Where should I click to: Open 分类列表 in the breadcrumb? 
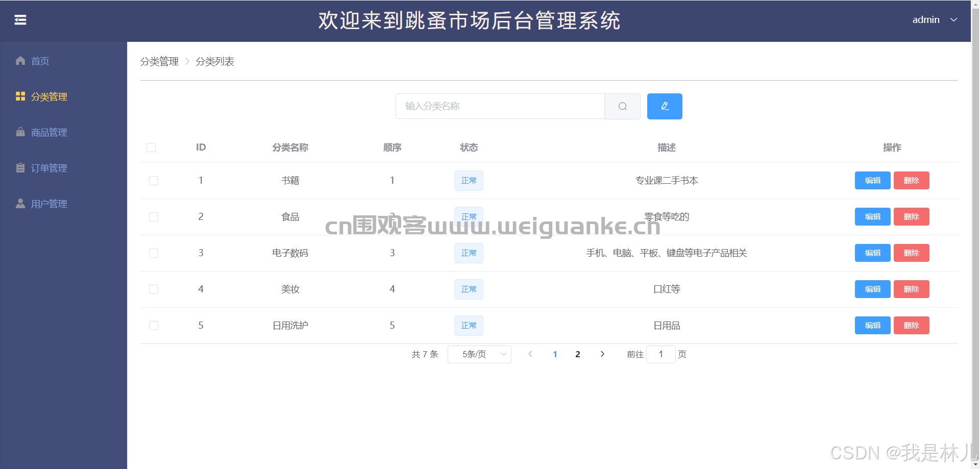coord(215,61)
